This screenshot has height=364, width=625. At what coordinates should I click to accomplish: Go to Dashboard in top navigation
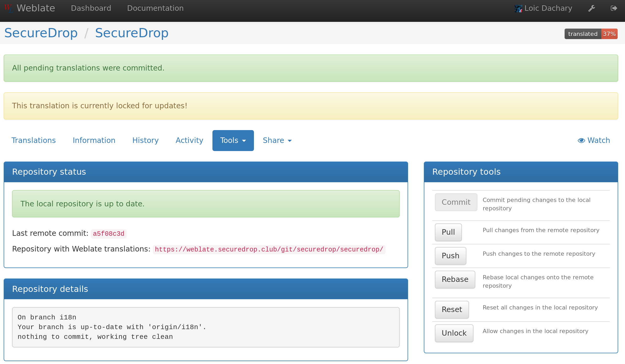pos(91,8)
